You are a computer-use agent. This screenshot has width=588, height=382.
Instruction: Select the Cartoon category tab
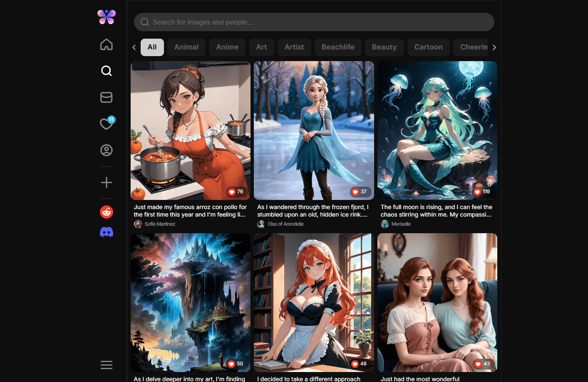(x=428, y=47)
